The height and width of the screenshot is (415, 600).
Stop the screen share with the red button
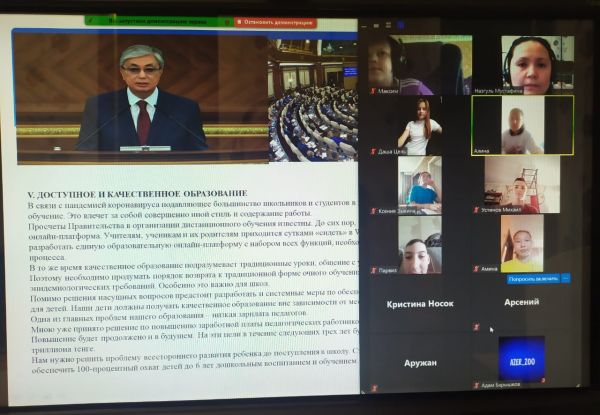click(x=277, y=22)
